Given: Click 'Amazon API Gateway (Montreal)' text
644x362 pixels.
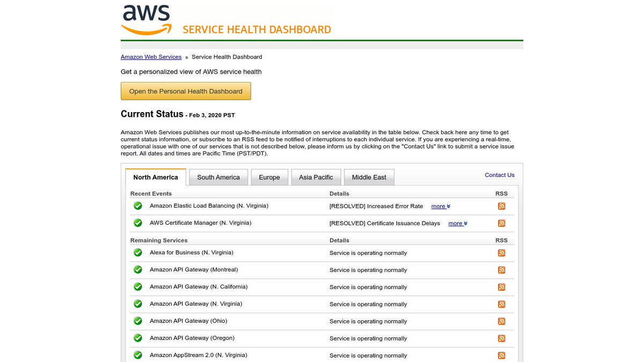Looking at the screenshot, I should (x=194, y=270).
